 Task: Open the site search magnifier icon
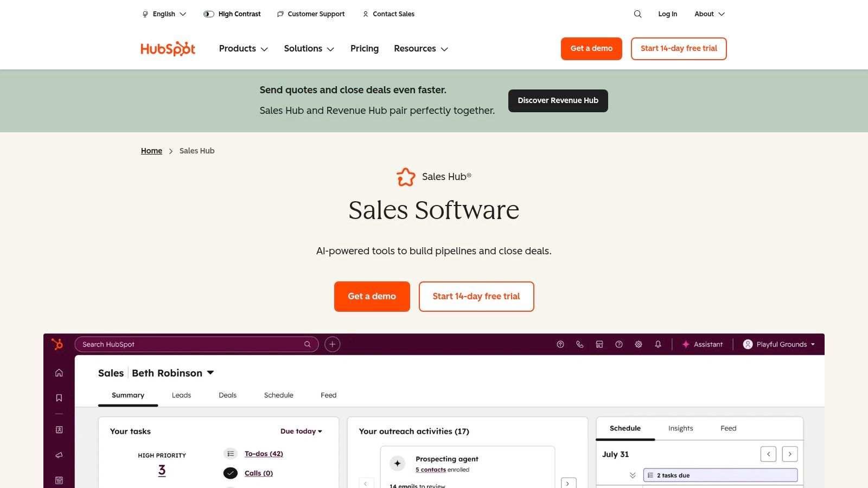[637, 14]
